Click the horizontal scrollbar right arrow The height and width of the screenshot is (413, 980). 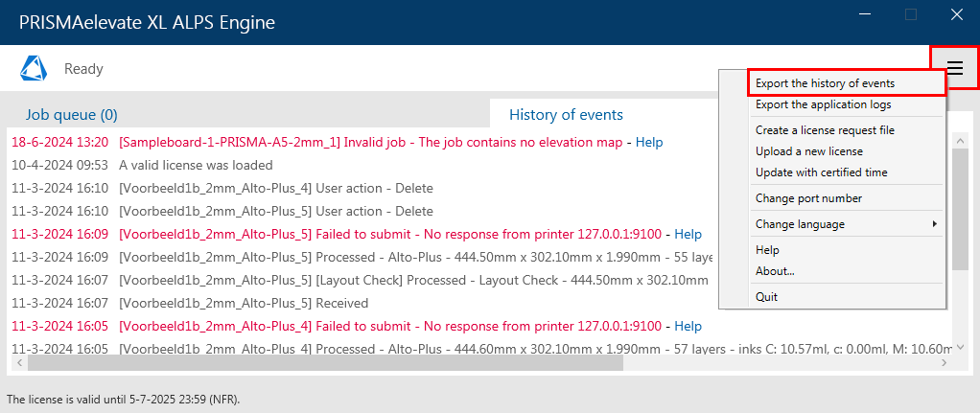pyautogui.click(x=944, y=363)
